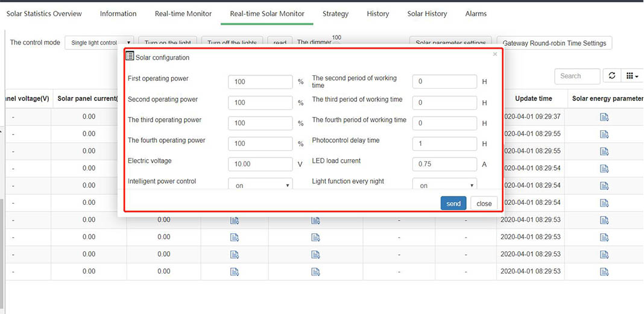
Task: Click the dimmer slider showing 100
Action: pos(336,42)
